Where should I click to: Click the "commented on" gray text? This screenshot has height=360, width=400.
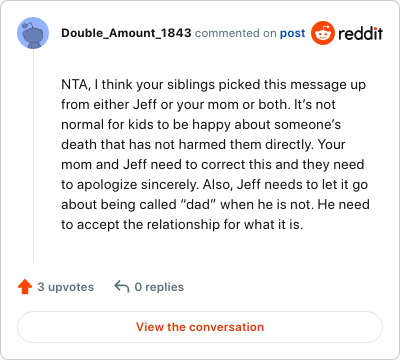(236, 33)
